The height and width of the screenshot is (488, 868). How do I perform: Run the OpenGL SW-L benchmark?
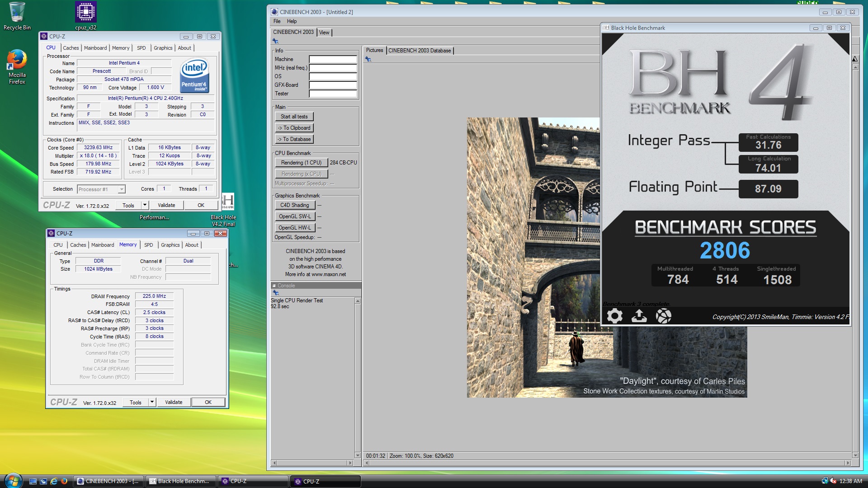coord(295,216)
